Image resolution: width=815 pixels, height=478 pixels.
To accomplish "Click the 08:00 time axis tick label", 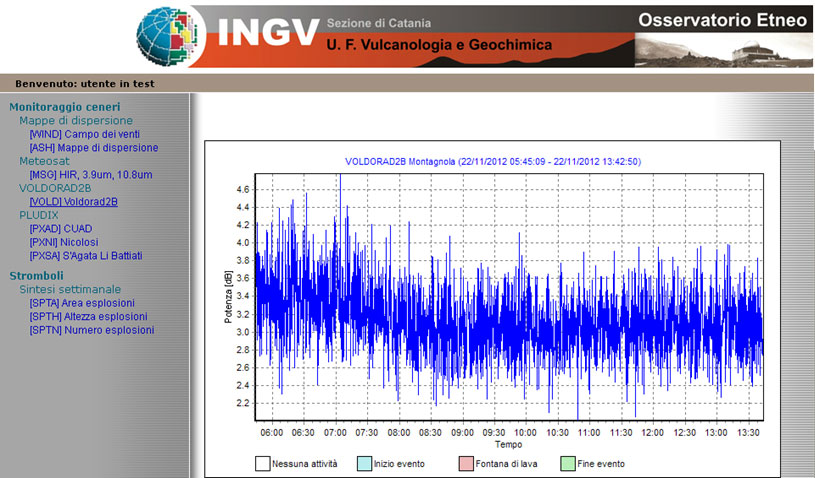I will point(399,432).
